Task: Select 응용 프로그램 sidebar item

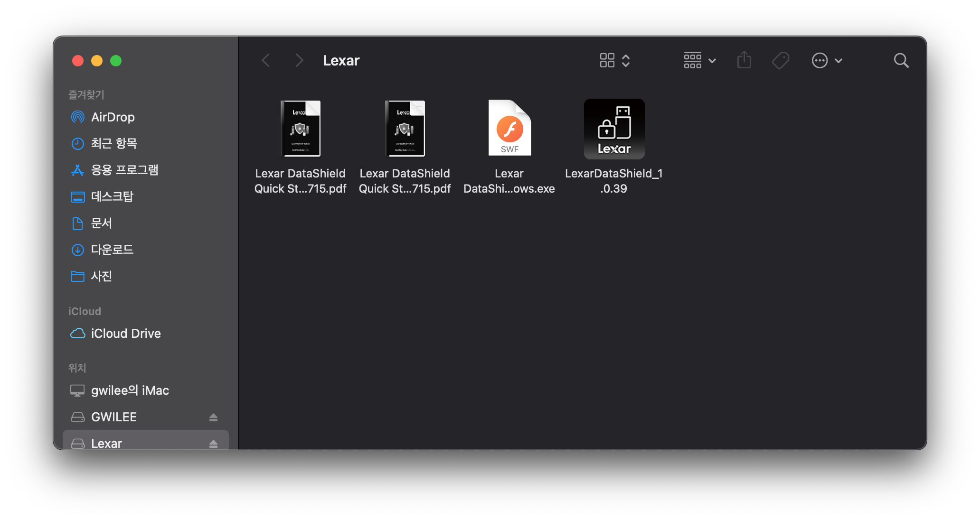Action: [x=124, y=170]
